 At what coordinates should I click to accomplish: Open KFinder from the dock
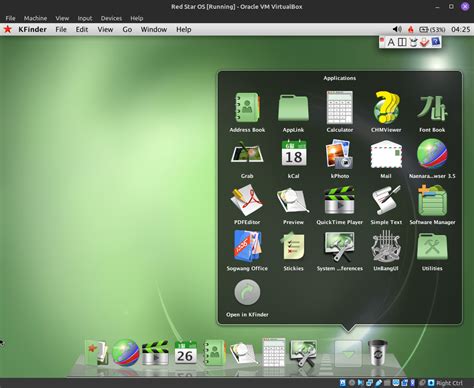pyautogui.click(x=96, y=353)
